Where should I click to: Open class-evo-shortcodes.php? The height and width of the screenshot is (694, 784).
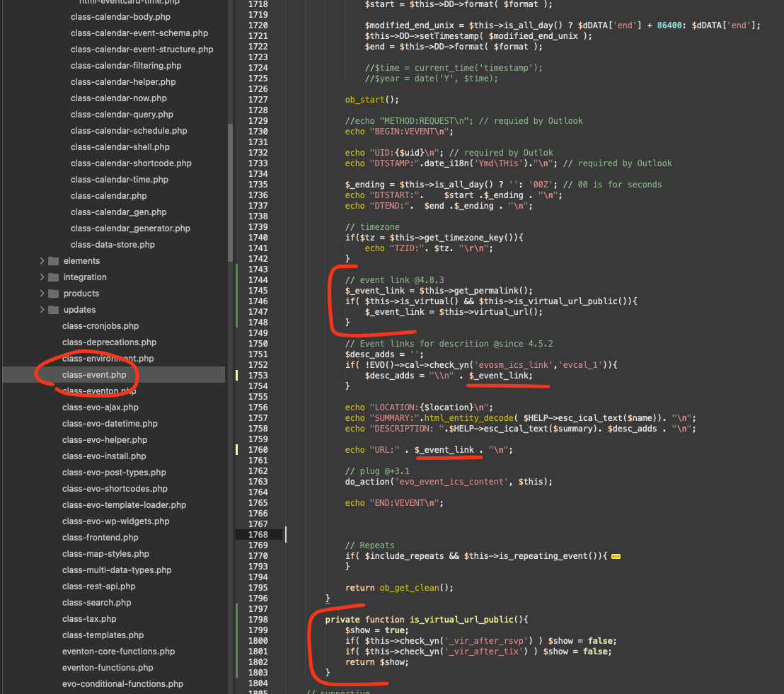coord(115,489)
